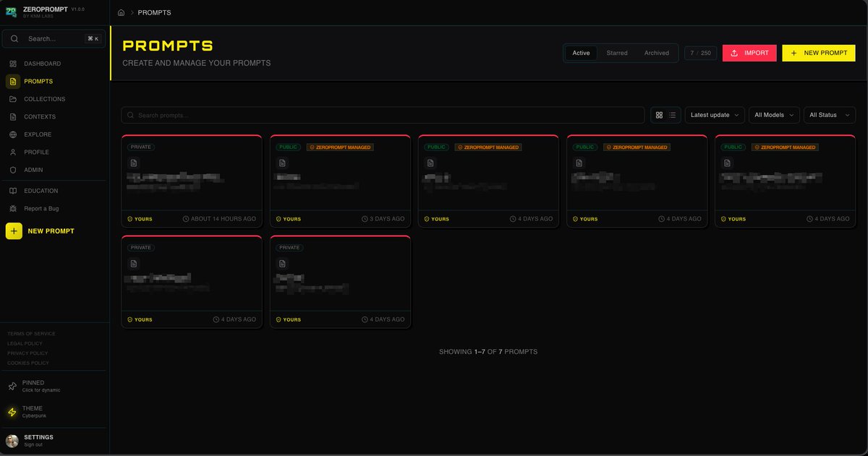Screen dimensions: 868x456
Task: Click the PROMPTS breadcrumb text
Action: (154, 12)
